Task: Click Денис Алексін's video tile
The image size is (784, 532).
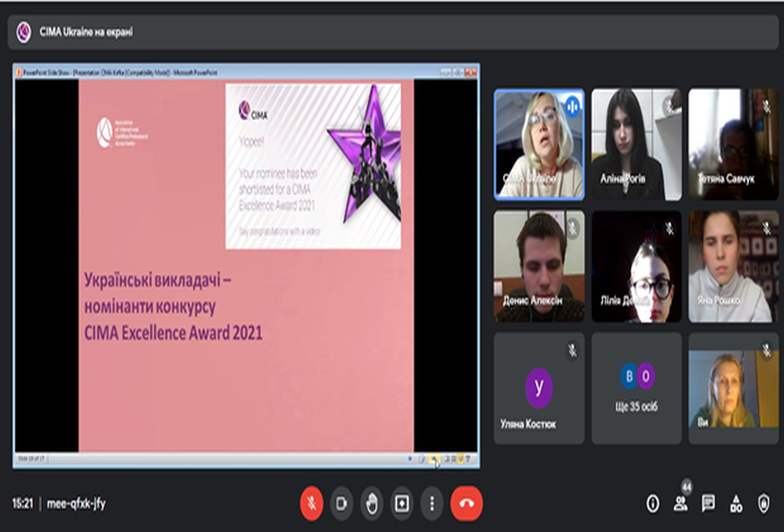Action: pyautogui.click(x=539, y=266)
